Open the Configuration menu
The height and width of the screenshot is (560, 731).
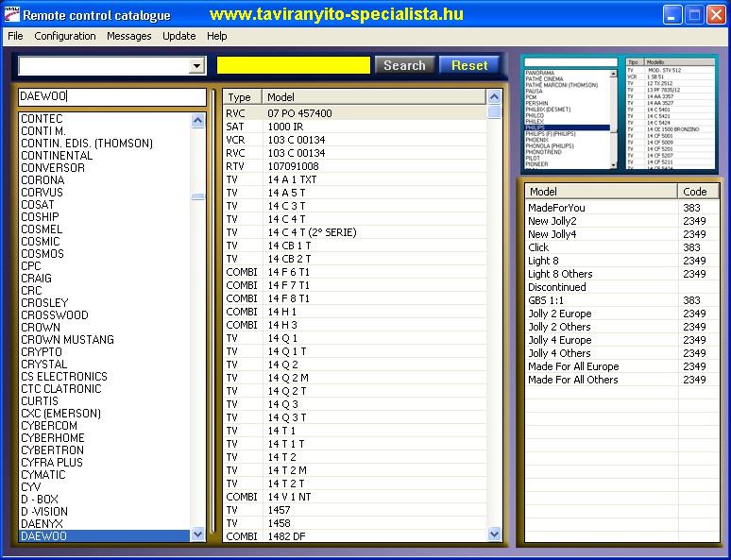click(x=65, y=36)
